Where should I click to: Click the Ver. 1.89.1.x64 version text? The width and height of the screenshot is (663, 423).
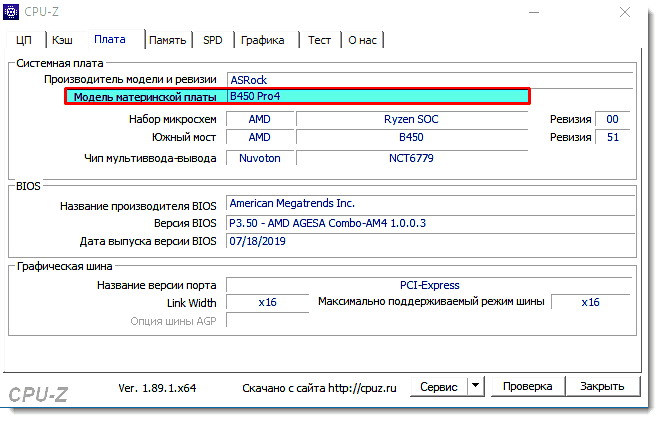click(x=157, y=388)
